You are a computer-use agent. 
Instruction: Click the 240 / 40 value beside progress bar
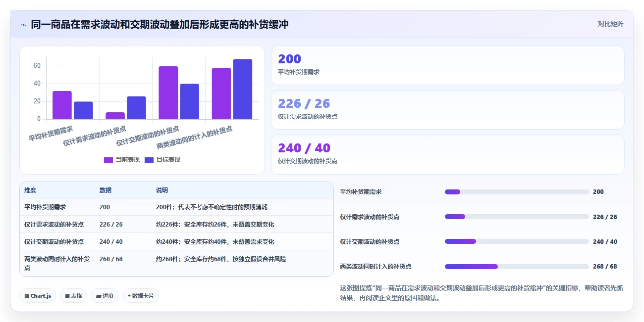point(605,242)
